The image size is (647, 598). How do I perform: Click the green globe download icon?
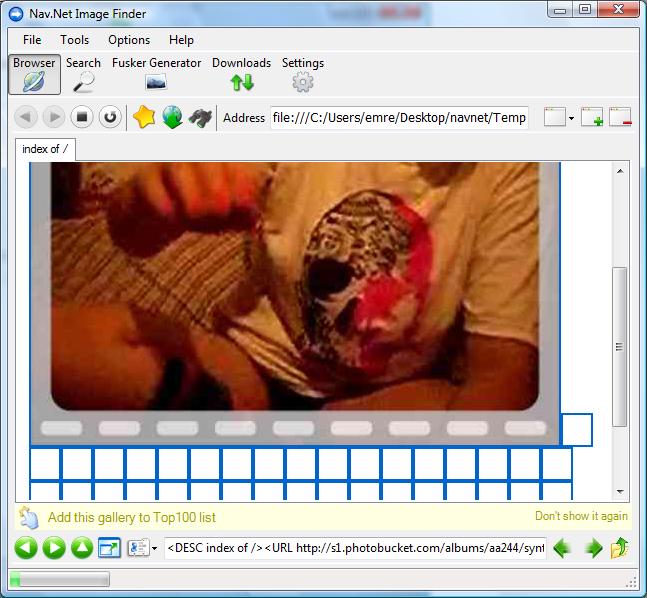(172, 118)
